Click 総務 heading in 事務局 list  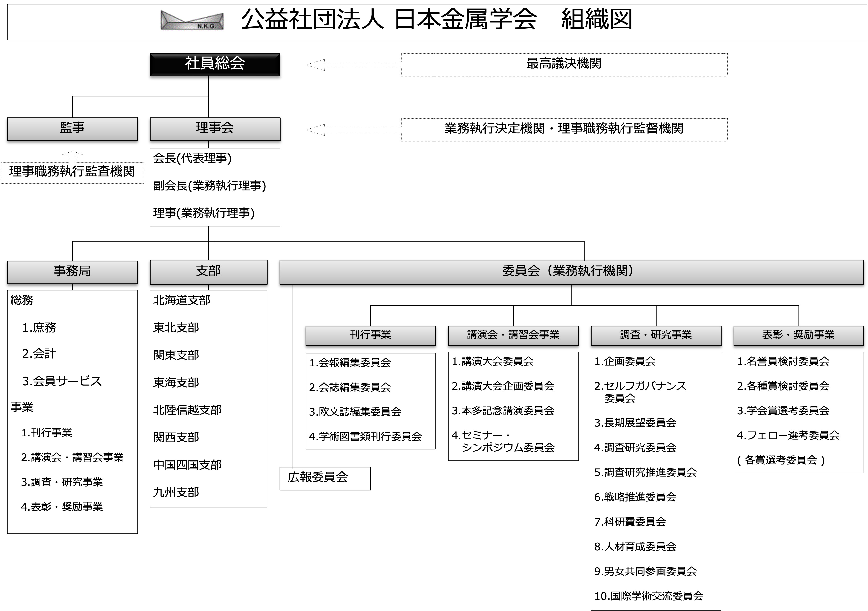point(22,300)
